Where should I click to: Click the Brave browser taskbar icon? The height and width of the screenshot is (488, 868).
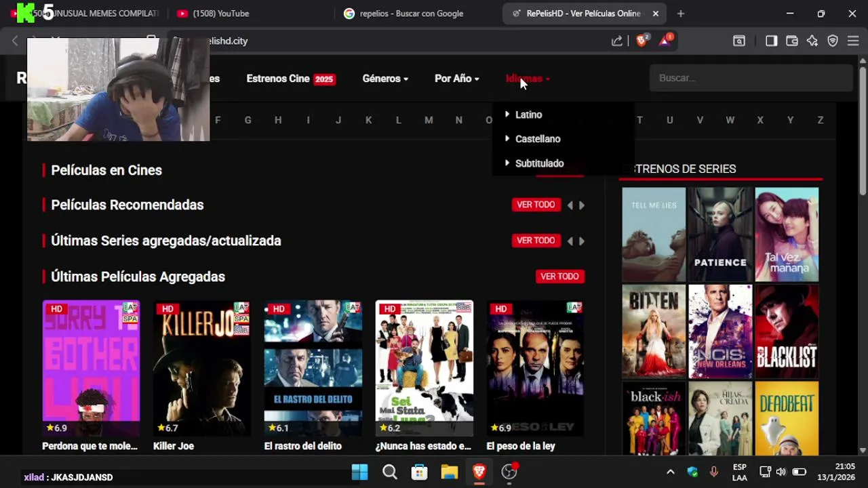pyautogui.click(x=479, y=472)
